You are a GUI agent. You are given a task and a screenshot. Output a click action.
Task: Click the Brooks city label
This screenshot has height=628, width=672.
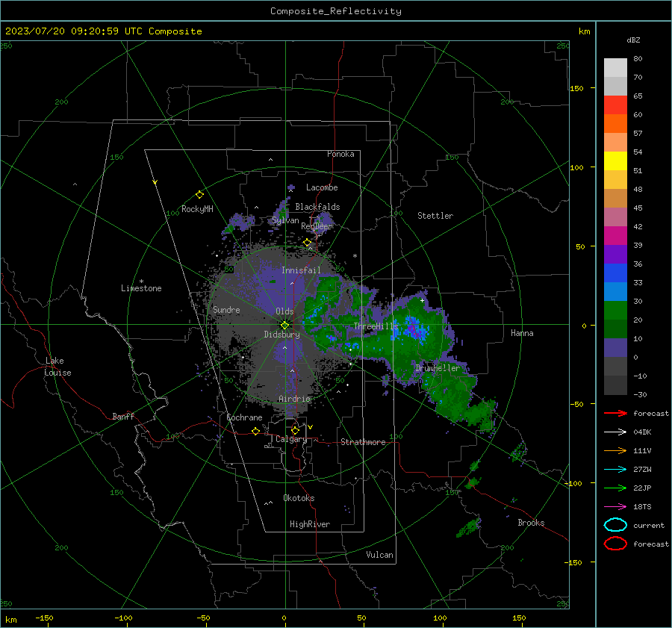coord(531,523)
